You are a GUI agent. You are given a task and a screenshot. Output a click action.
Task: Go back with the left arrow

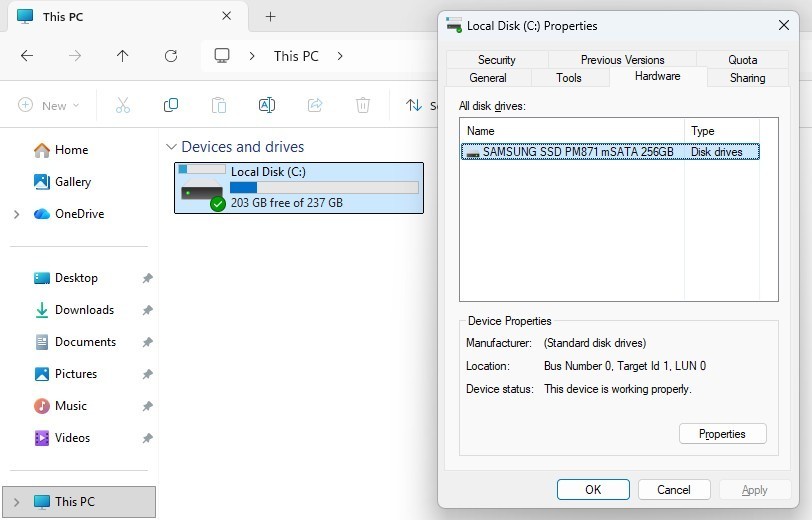[x=27, y=55]
